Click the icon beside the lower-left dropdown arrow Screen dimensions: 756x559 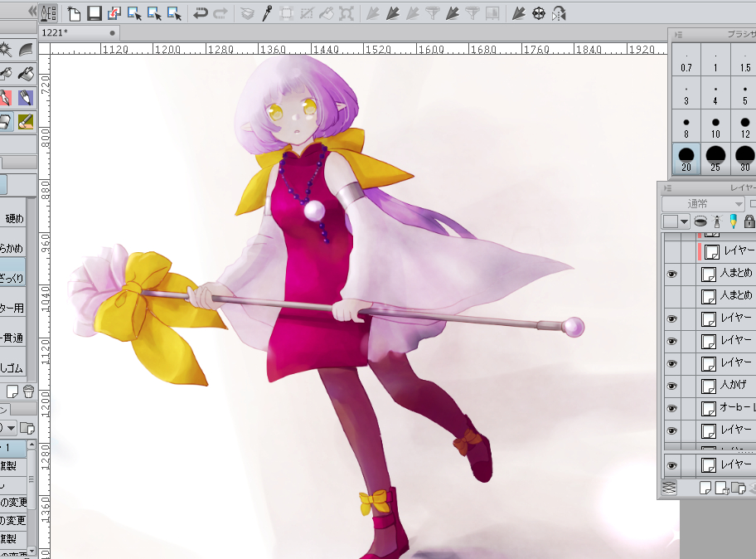point(27,428)
